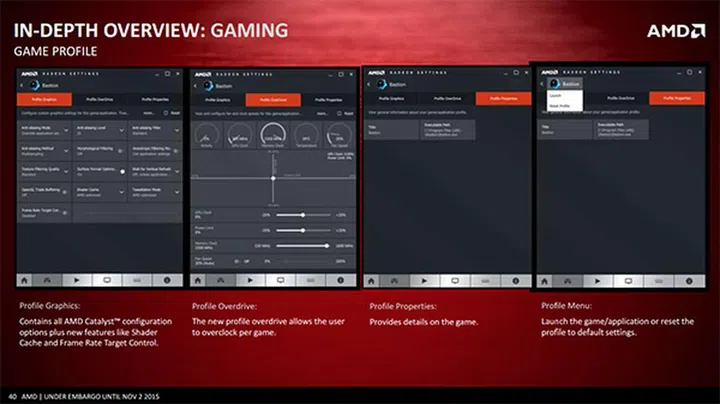Click Reset button in Profile OverDrive window

[x=346, y=113]
